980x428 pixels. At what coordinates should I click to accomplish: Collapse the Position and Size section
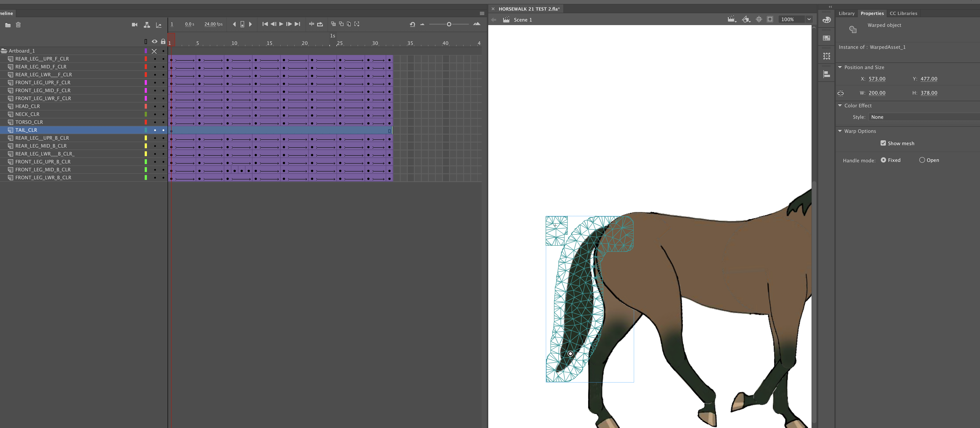[x=840, y=67]
